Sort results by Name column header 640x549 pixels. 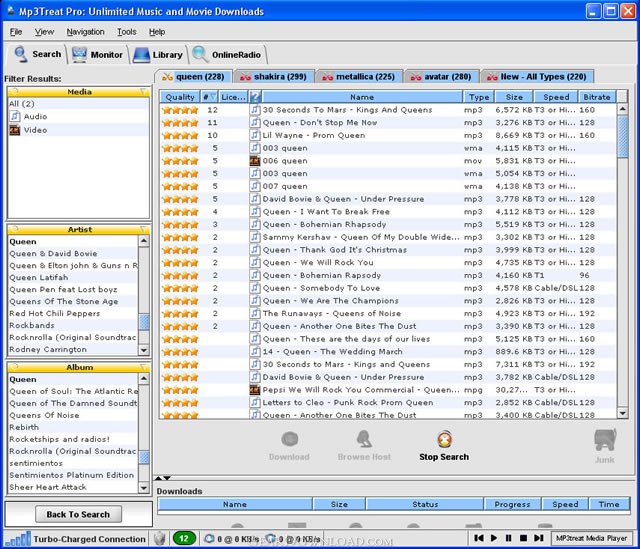click(362, 97)
